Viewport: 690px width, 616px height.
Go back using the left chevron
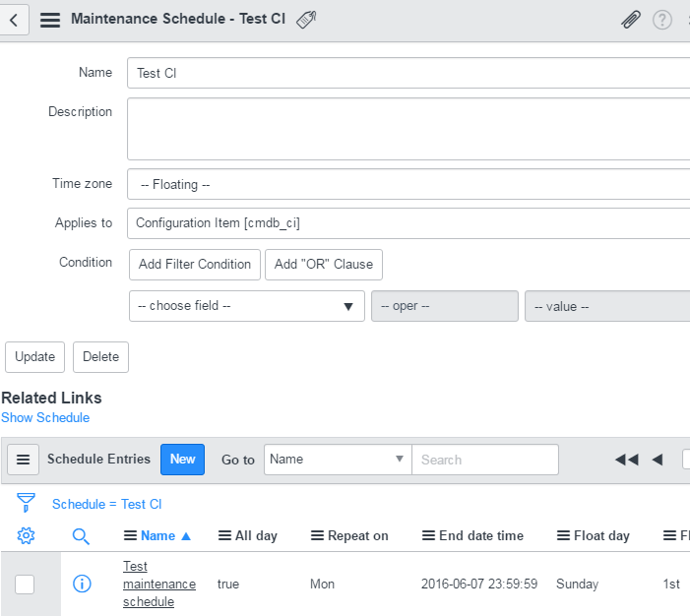tap(14, 20)
